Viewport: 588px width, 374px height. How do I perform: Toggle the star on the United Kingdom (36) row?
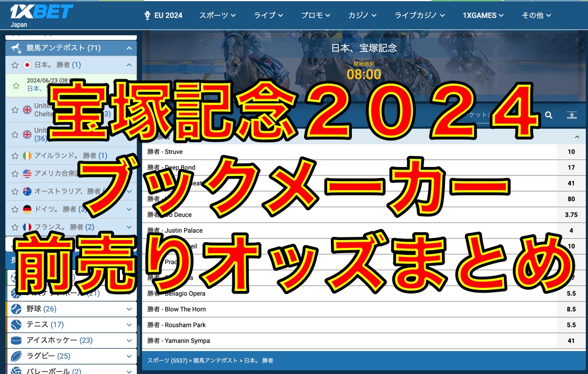click(x=15, y=135)
